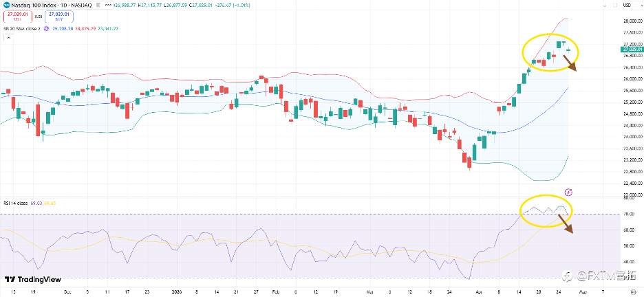Select the RSI 14 close indicator label
The image size is (644, 297).
pyautogui.click(x=16, y=203)
